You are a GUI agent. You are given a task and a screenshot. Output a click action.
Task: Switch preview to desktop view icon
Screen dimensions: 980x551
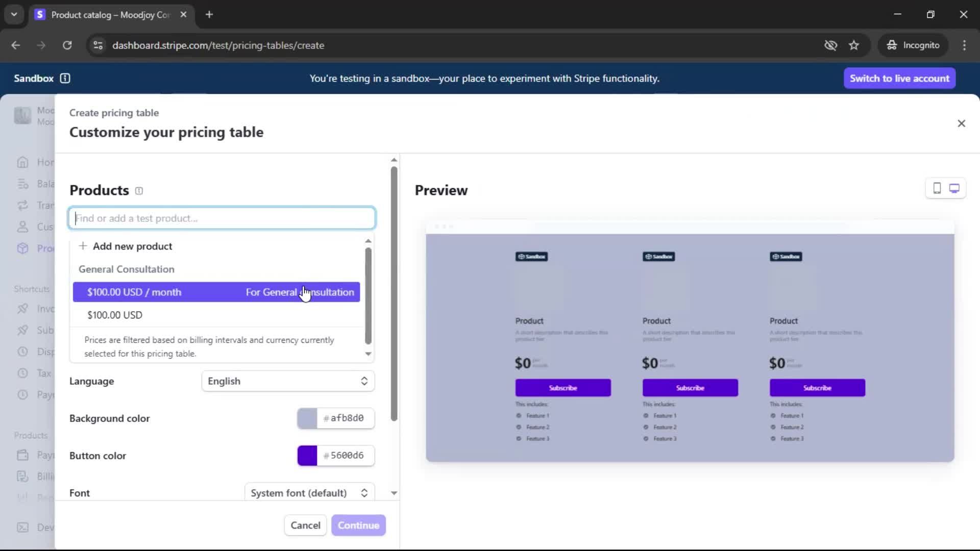coord(954,188)
